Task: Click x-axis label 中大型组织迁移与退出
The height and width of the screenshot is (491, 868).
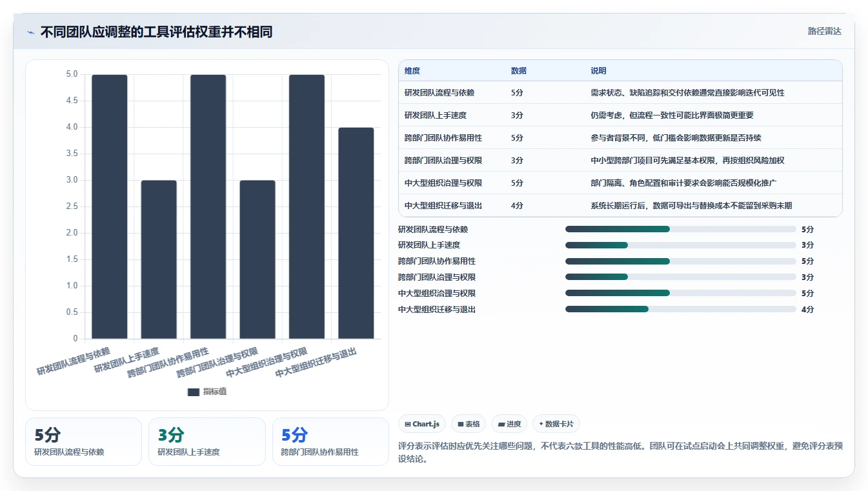Action: (x=316, y=363)
